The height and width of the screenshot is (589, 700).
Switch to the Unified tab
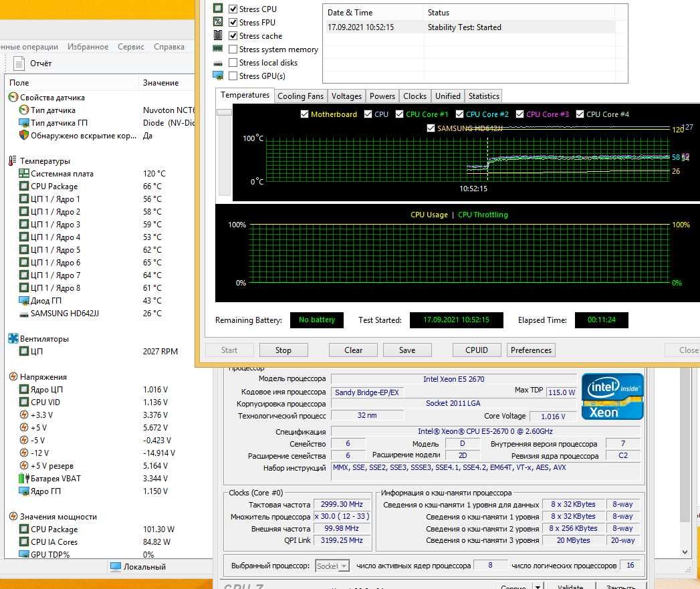coord(447,96)
